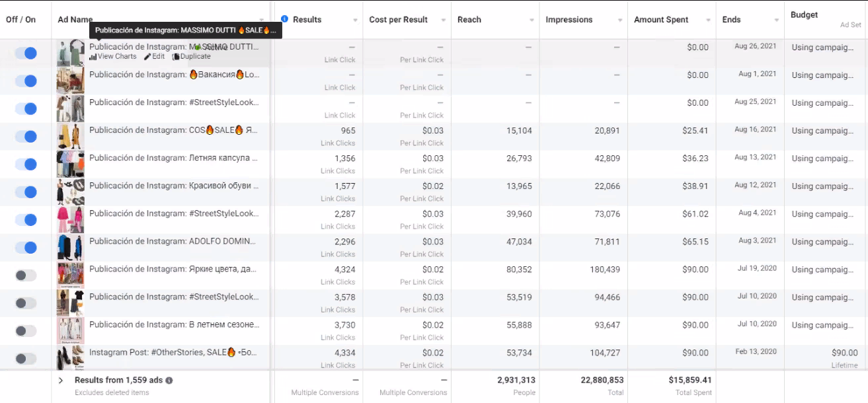Click the Ends column header dropdown arrow
The width and height of the screenshot is (868, 403).
pos(776,20)
